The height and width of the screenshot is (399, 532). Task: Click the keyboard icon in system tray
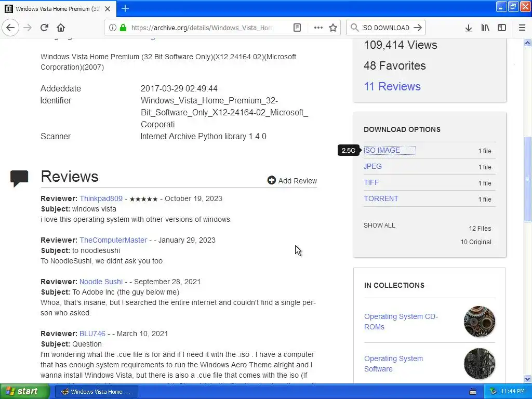472,392
